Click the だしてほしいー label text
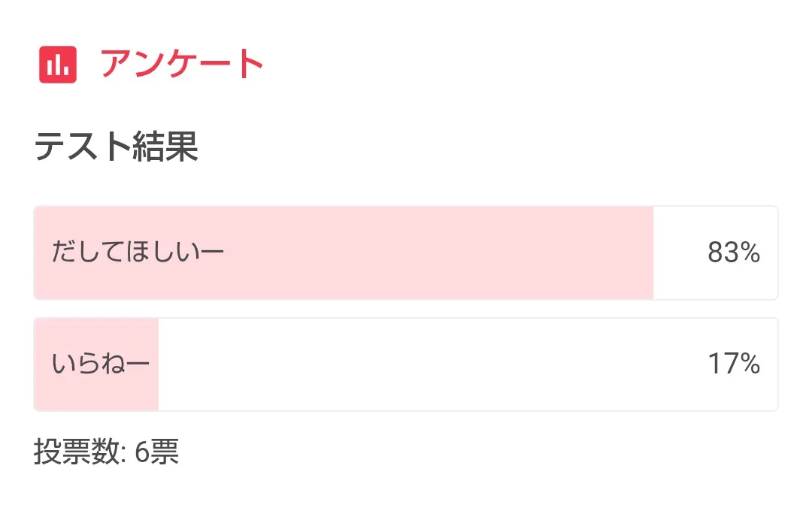Screen dimensions: 812x526 point(138,253)
